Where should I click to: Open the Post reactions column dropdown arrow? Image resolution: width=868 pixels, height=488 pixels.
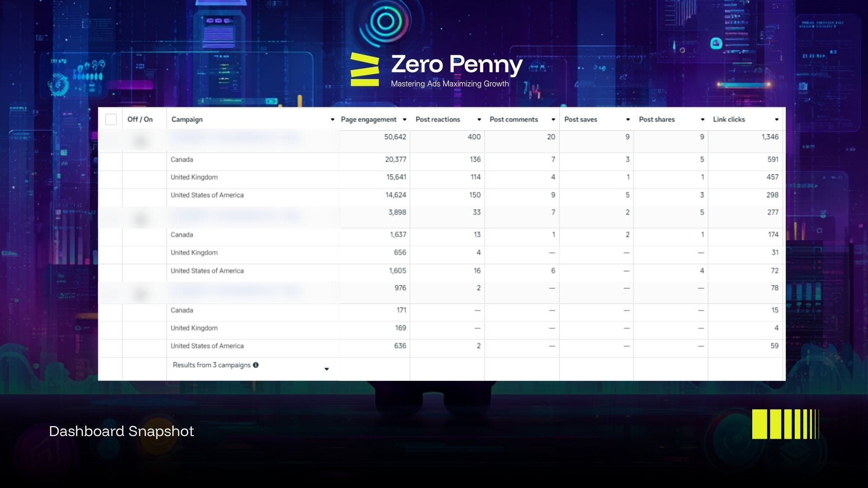click(x=479, y=120)
